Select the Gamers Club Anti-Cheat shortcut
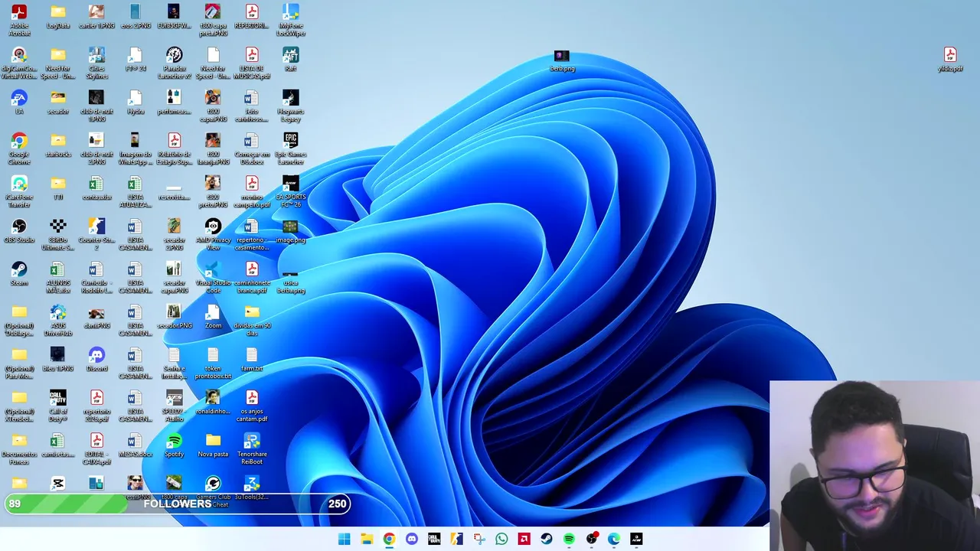The image size is (980, 551). pyautogui.click(x=213, y=491)
